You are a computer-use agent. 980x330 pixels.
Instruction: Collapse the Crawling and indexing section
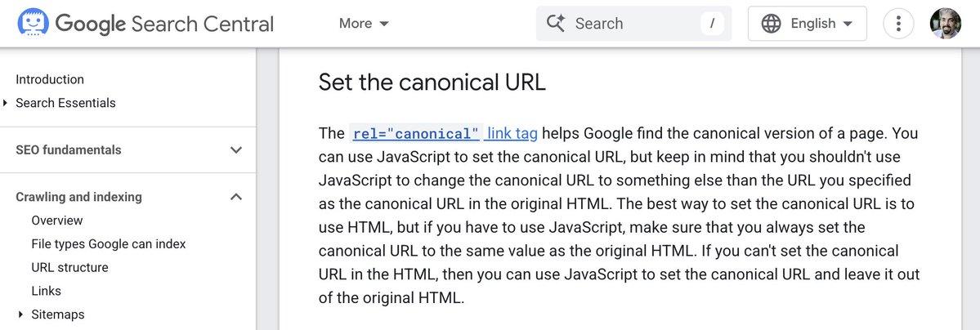coord(236,197)
